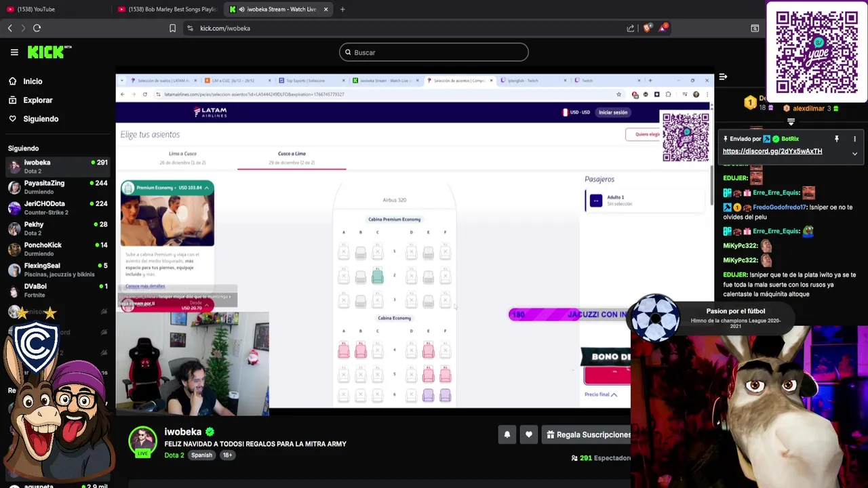Click the kick.com/iwobeka address bar

pos(225,28)
